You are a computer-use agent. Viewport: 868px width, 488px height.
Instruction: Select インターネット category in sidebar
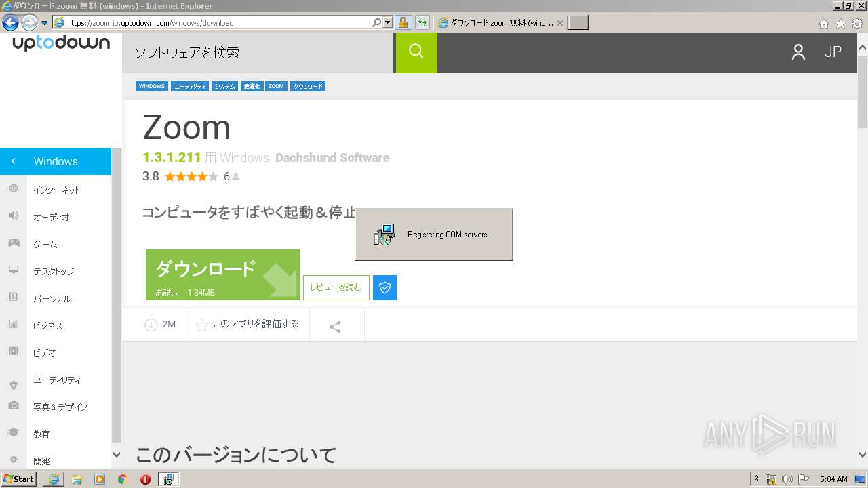(x=57, y=190)
